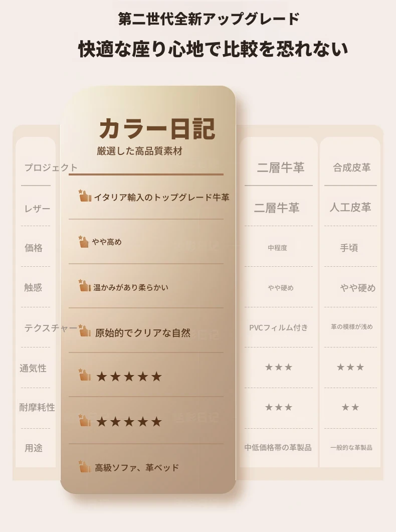Select the 合成皮革 column header
The image size is (396, 532).
[x=351, y=167]
